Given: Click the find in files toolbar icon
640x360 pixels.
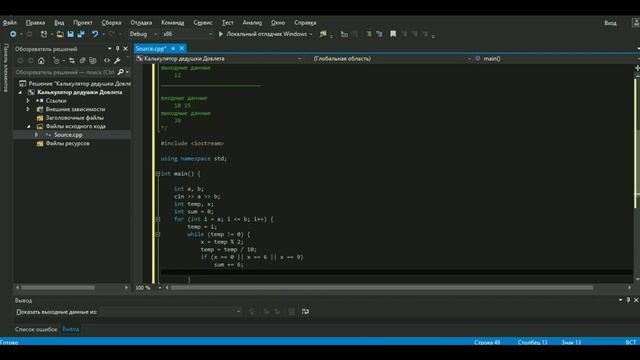Looking at the screenshot, I should click(x=323, y=34).
